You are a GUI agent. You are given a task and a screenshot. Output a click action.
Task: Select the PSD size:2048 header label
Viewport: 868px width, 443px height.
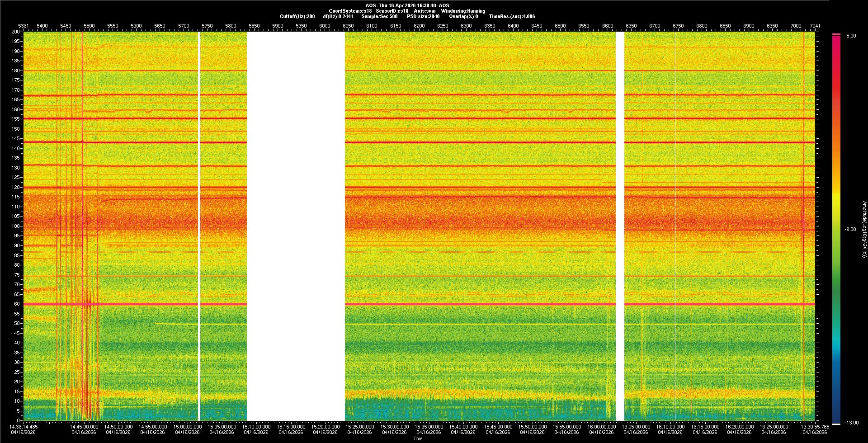click(423, 16)
